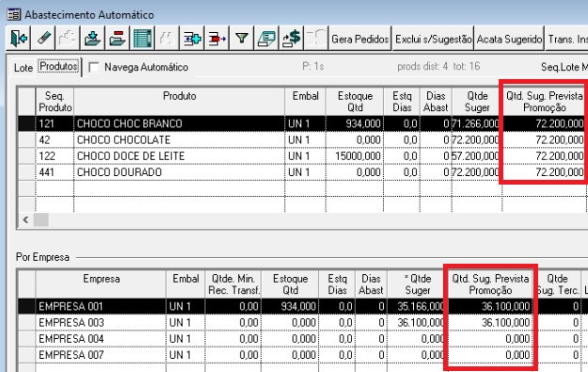Click the Produto column header

(x=180, y=102)
